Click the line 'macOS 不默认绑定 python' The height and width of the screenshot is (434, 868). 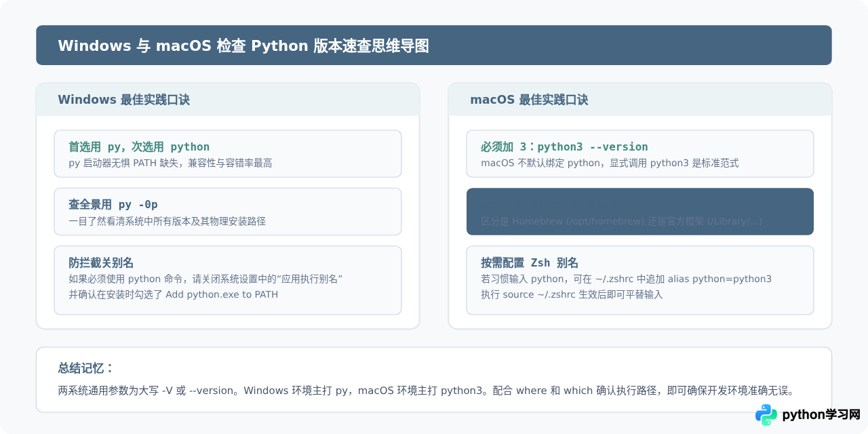[x=610, y=163]
